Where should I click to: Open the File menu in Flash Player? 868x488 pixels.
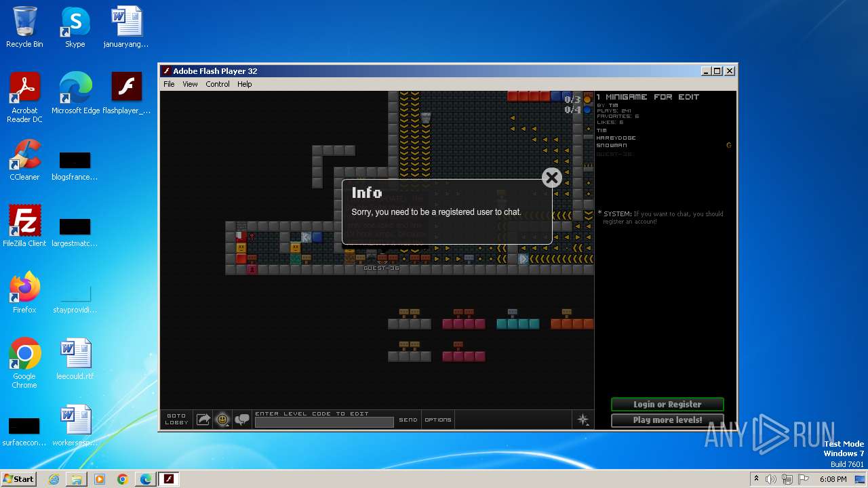169,84
